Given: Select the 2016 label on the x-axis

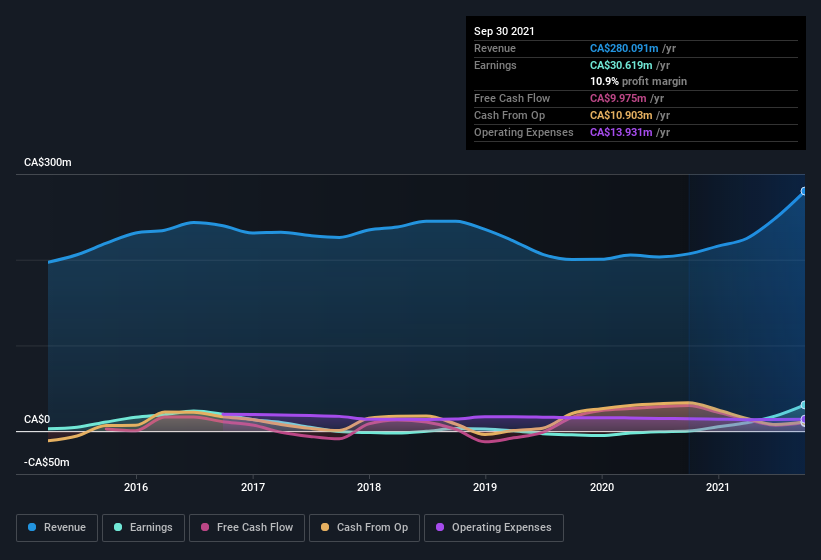Looking at the screenshot, I should pos(136,487).
